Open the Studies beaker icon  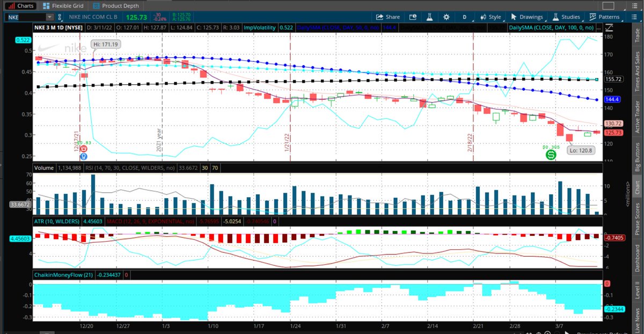point(555,17)
